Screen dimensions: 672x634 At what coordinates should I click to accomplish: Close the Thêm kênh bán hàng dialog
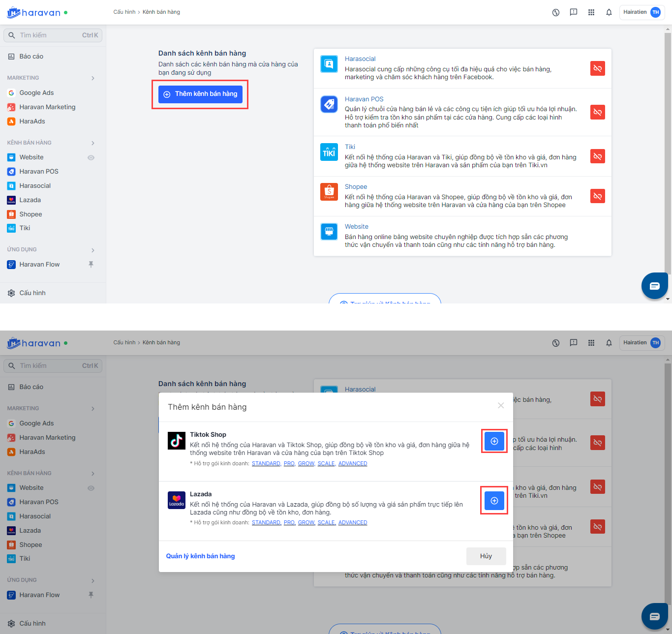click(x=501, y=405)
